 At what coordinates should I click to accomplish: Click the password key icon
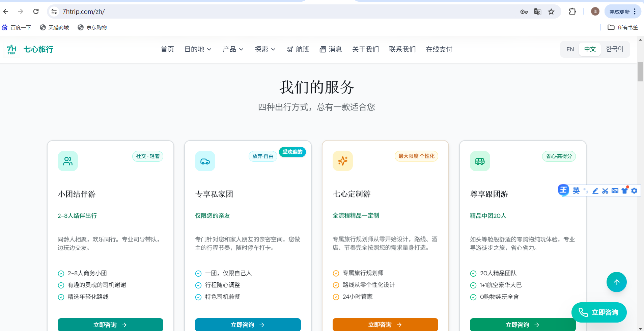[524, 12]
